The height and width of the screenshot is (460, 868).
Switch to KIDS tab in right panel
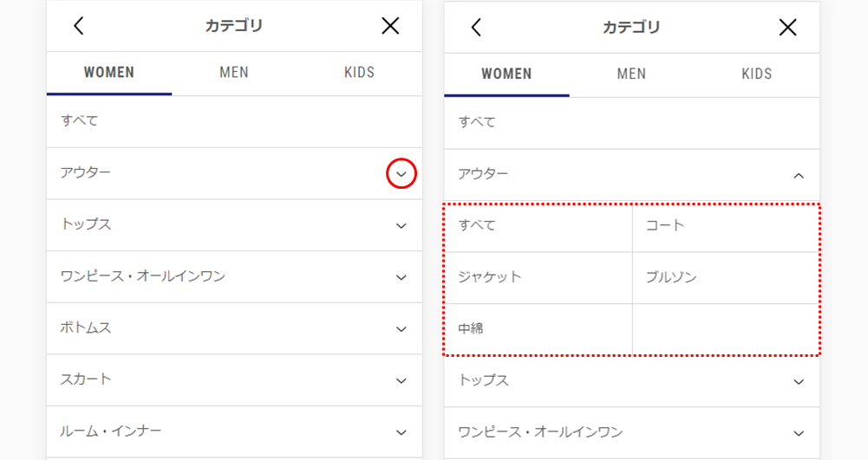[757, 75]
